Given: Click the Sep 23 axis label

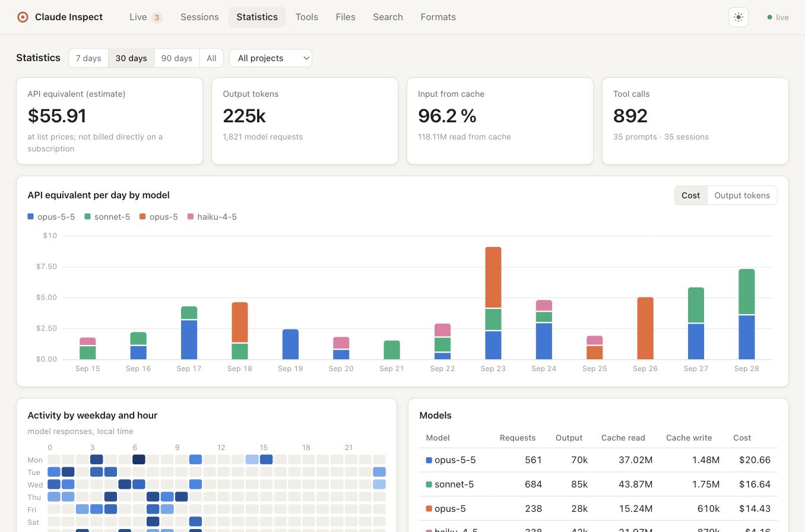Looking at the screenshot, I should coord(493,369).
